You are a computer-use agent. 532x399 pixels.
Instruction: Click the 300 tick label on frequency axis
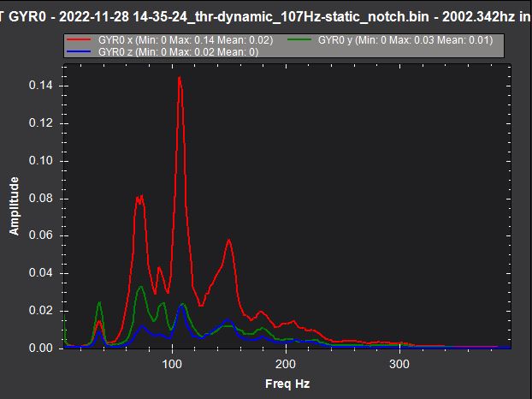click(399, 365)
